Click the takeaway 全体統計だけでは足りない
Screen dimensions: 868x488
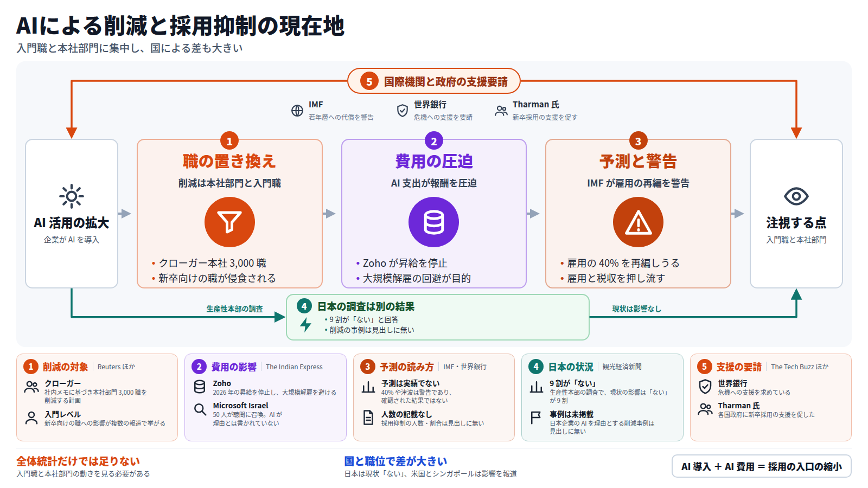[x=78, y=461]
